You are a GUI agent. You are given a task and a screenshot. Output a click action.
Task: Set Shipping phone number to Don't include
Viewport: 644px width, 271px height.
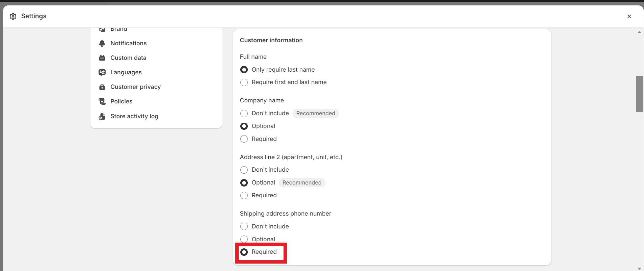click(x=244, y=226)
